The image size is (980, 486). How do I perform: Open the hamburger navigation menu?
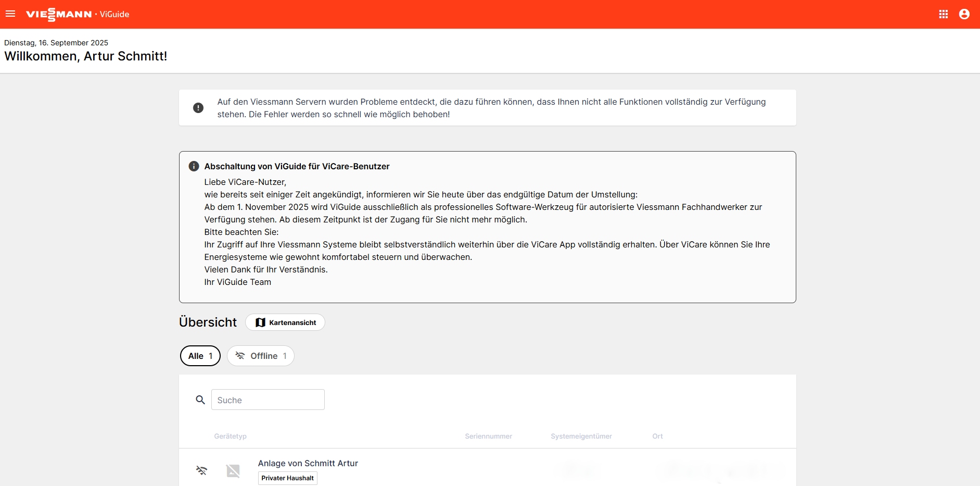(10, 14)
